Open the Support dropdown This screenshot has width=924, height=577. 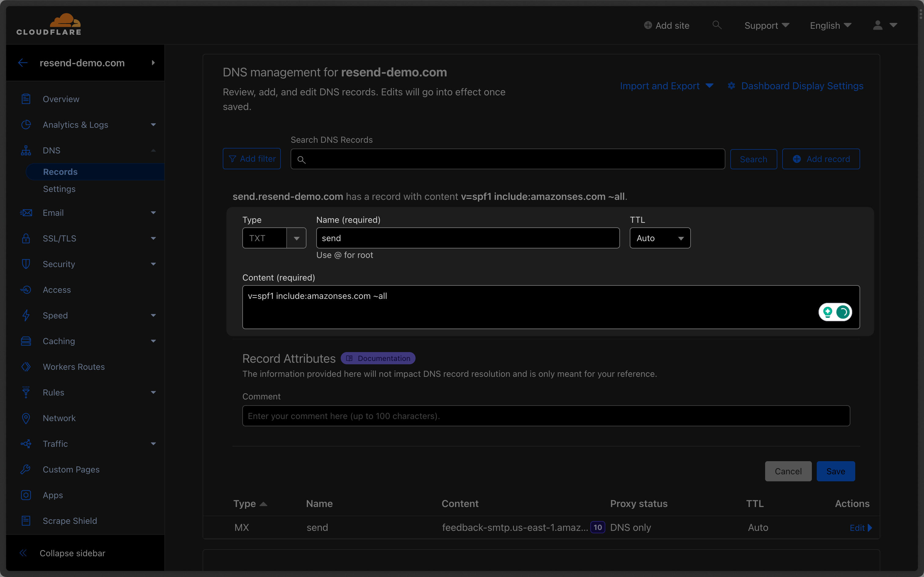767,26
